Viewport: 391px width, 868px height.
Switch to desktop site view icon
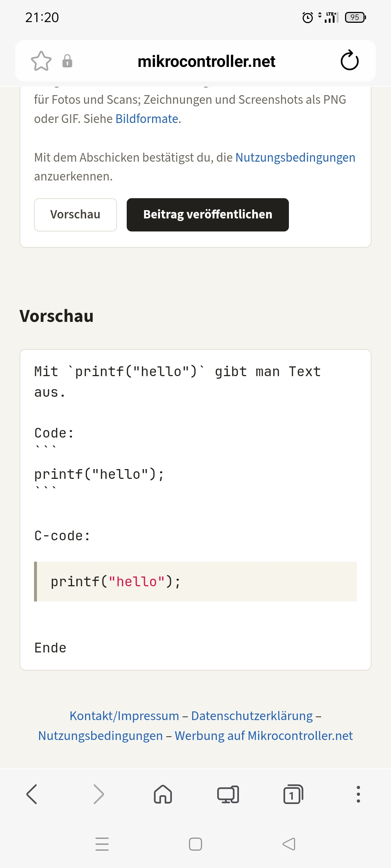[x=228, y=794]
